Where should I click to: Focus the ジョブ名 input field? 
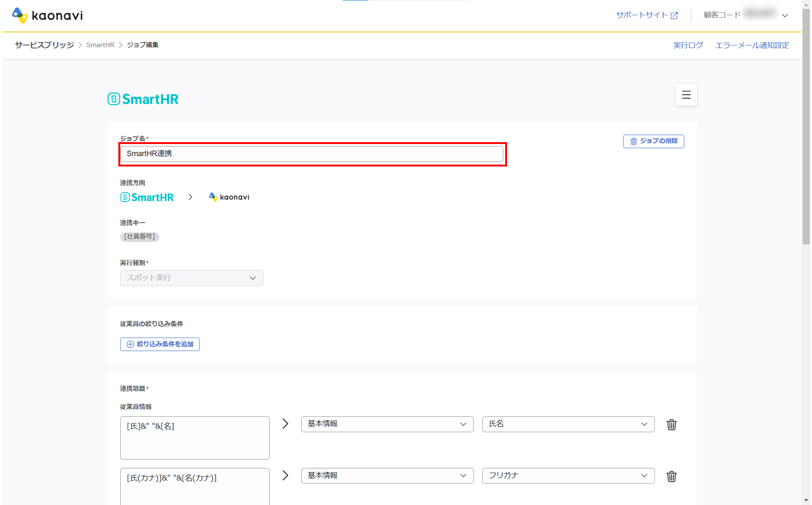[x=312, y=154]
